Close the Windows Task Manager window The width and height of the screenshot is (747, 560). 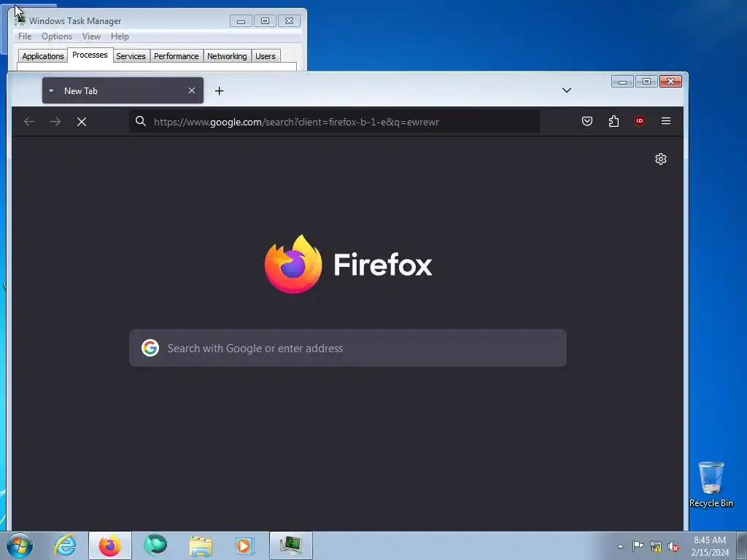click(x=289, y=21)
